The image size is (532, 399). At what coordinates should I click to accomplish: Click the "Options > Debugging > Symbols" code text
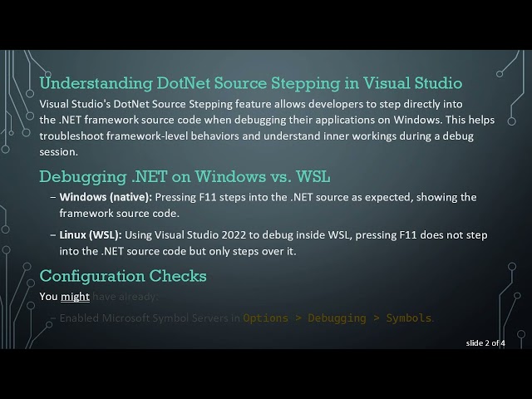coord(337,318)
